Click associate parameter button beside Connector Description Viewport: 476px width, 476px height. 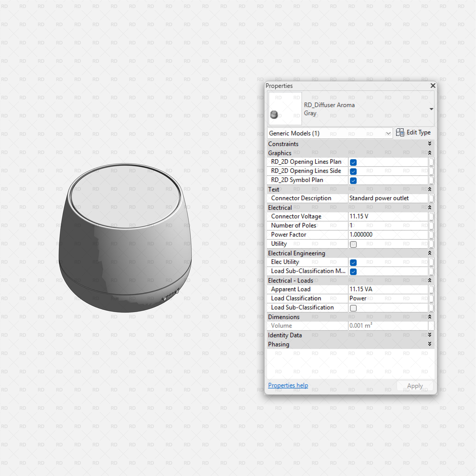coord(431,198)
